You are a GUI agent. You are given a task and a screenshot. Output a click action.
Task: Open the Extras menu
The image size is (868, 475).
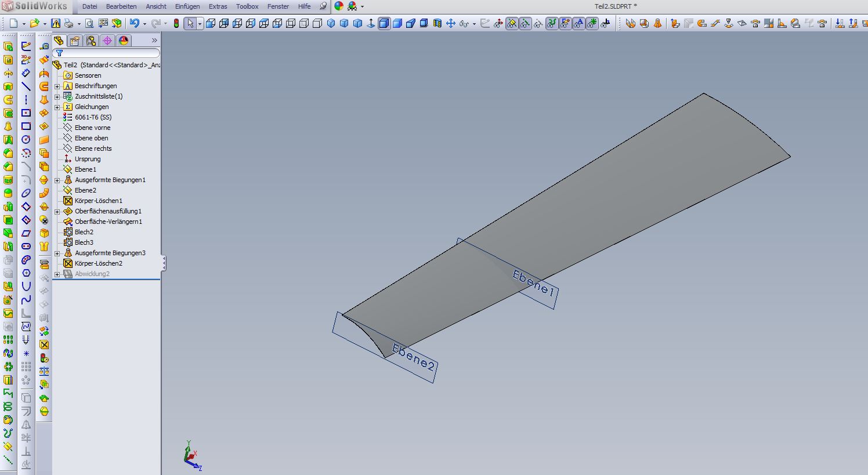tap(218, 6)
